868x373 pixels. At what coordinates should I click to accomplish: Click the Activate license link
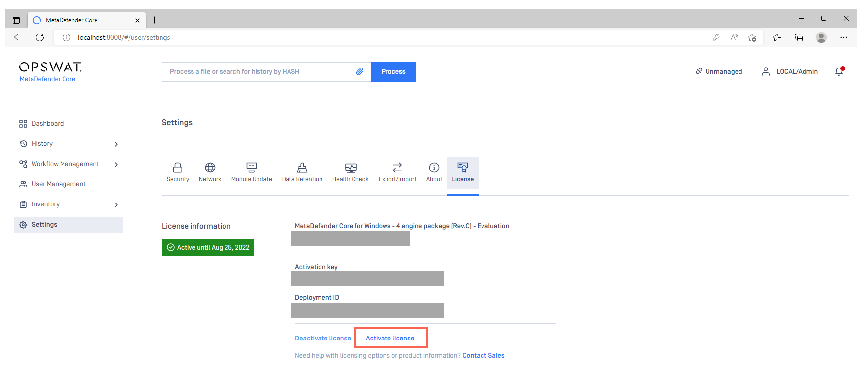tap(390, 338)
